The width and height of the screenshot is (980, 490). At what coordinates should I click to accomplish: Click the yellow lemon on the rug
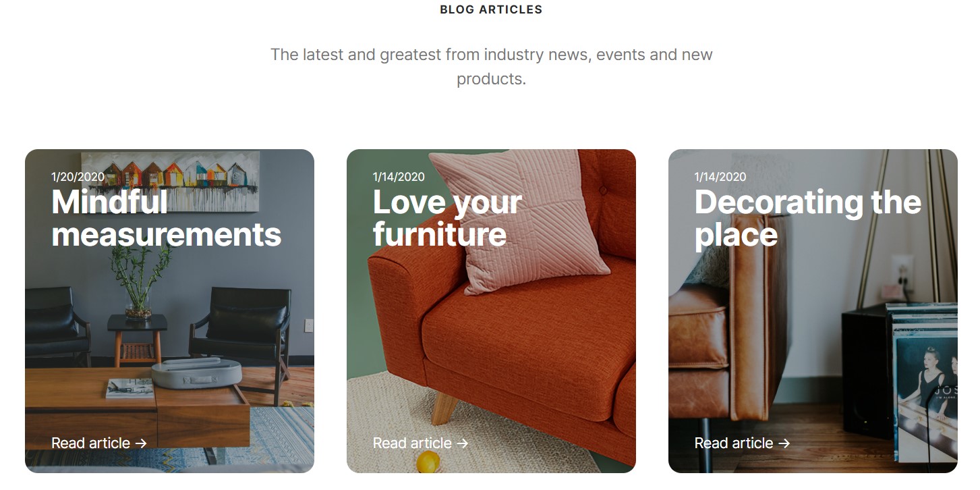point(428,462)
